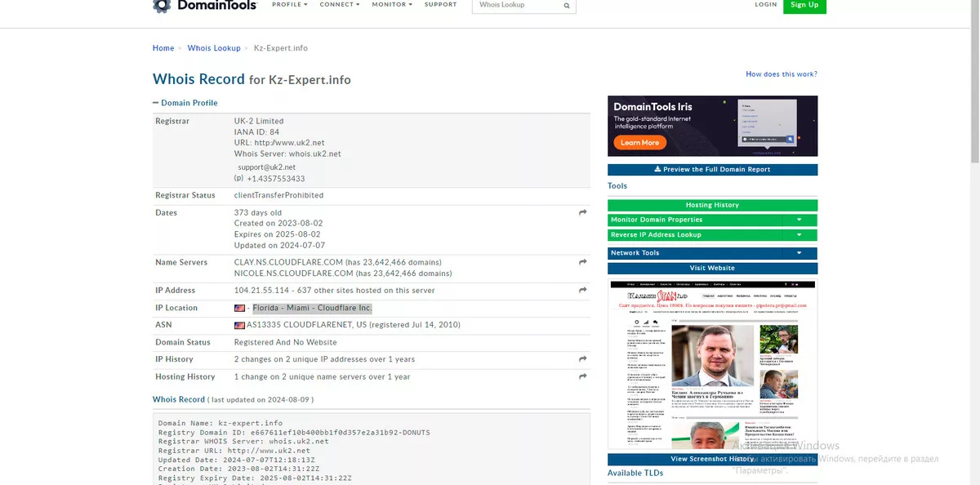The image size is (980, 485).
Task: Open the 'How does this work?' link
Action: [781, 74]
